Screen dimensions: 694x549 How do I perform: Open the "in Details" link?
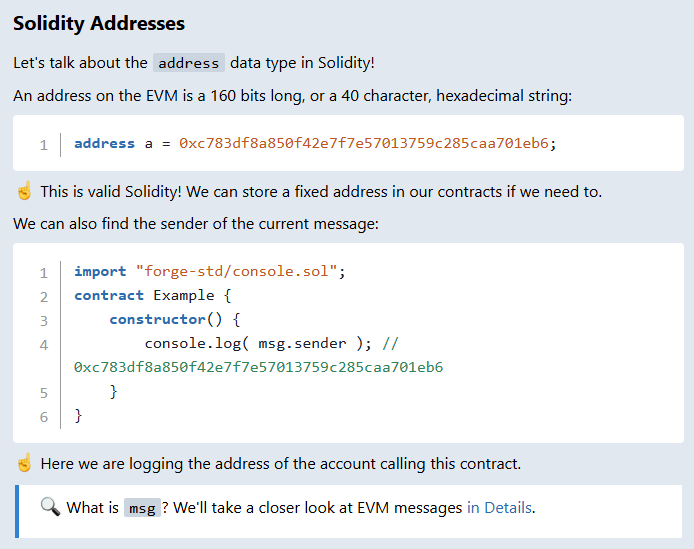(x=499, y=507)
